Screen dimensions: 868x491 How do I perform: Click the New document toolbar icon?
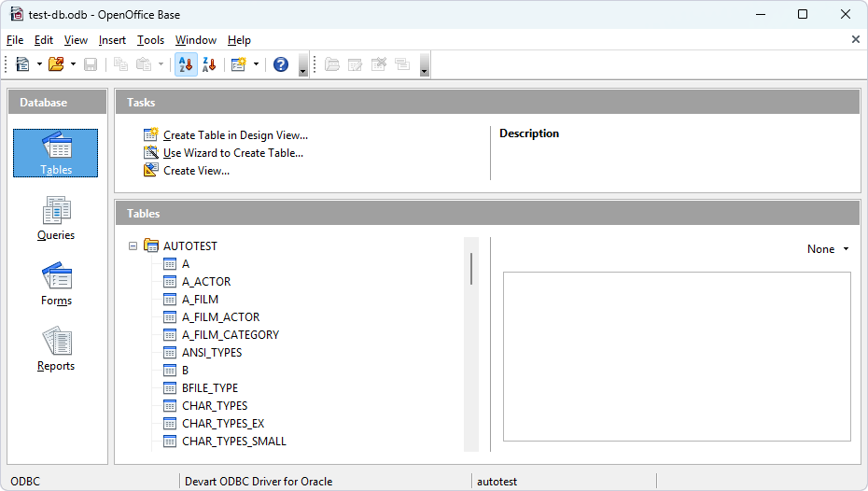point(22,64)
